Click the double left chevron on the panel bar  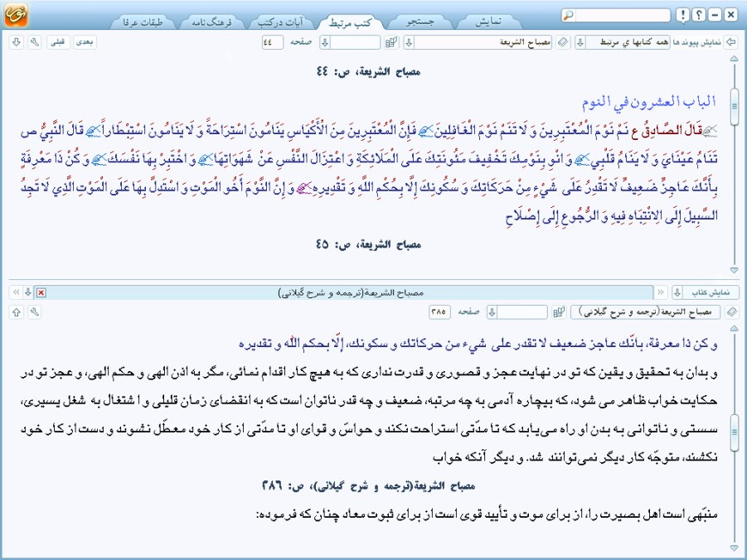16,292
